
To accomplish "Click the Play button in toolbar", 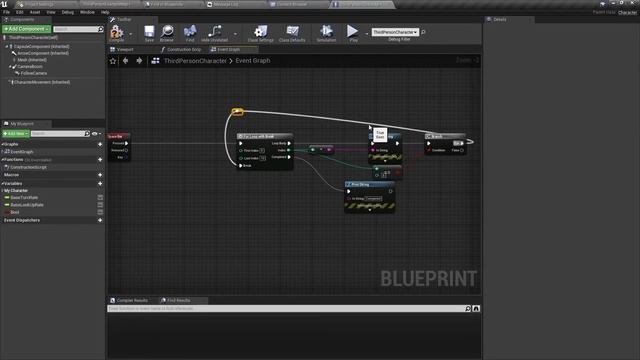I will [353, 33].
